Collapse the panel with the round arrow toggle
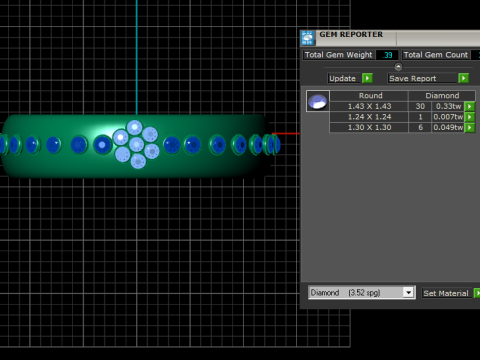The height and width of the screenshot is (360, 480). click(398, 67)
